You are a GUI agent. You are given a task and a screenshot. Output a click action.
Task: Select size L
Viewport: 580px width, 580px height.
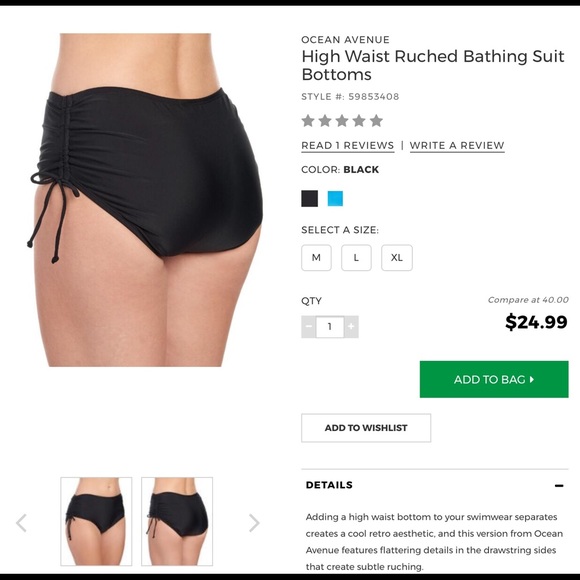coord(356,258)
